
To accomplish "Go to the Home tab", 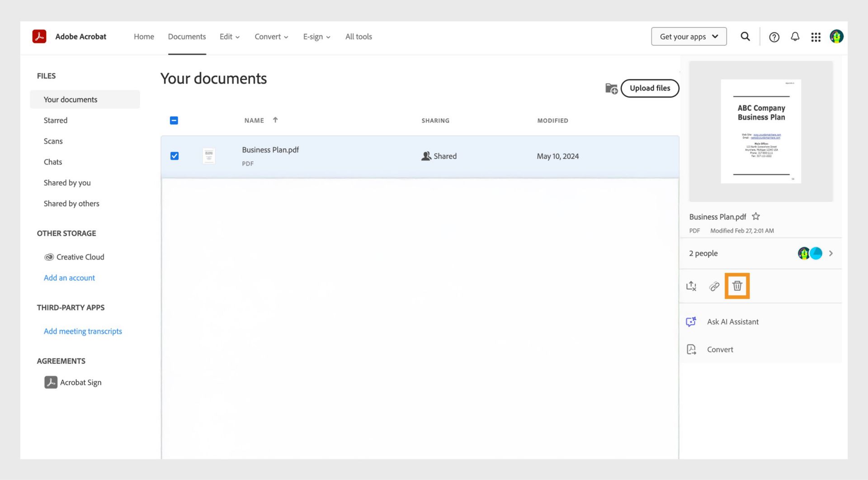I will (144, 37).
